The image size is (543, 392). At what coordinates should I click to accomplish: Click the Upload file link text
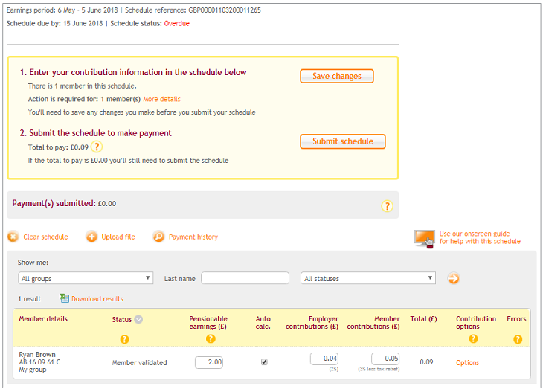click(118, 237)
